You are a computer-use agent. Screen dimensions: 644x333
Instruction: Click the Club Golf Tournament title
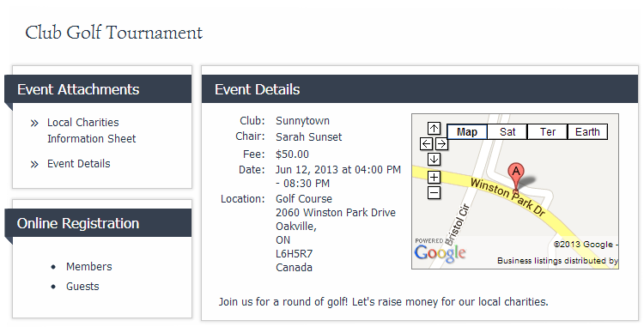(x=113, y=33)
